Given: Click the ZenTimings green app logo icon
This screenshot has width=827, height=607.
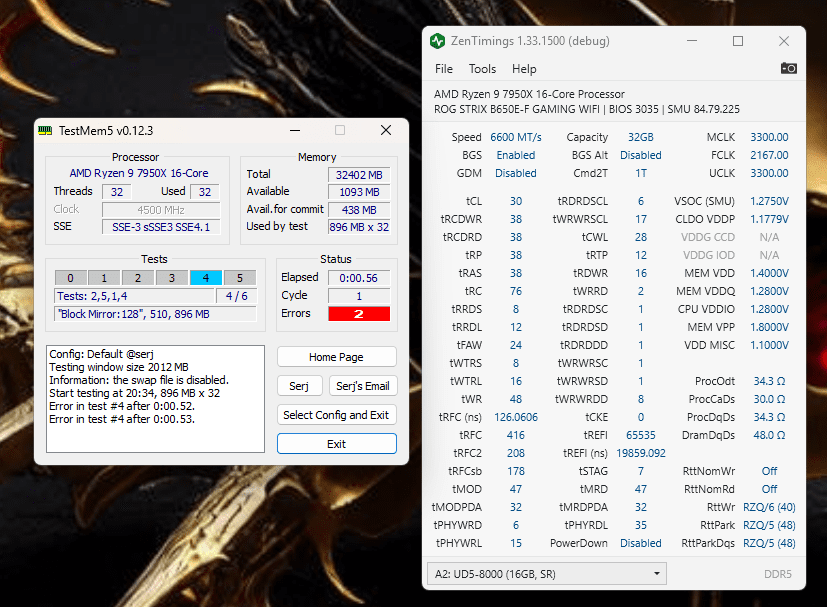Looking at the screenshot, I should click(437, 41).
